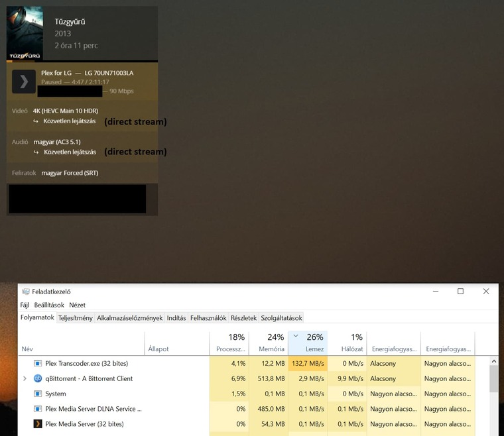Image resolution: width=504 pixels, height=436 pixels.
Task: Sort processes by the Név column
Action: click(x=82, y=343)
